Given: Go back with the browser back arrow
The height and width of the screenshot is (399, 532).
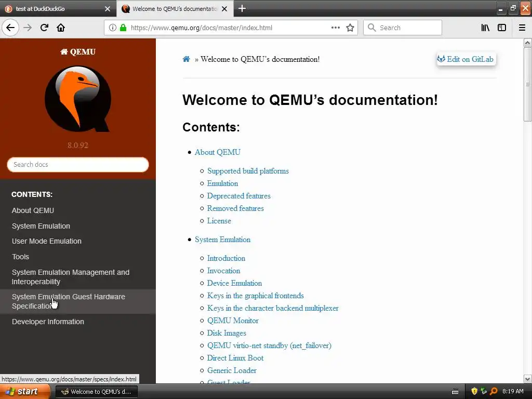Looking at the screenshot, I should pyautogui.click(x=10, y=28).
